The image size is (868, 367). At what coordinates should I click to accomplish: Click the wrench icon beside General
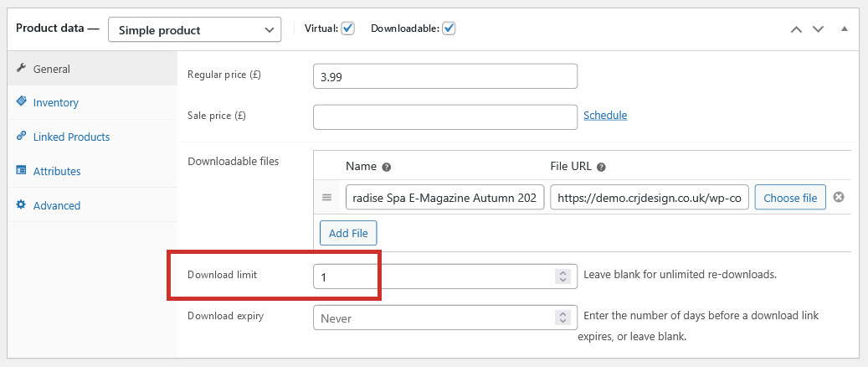click(x=21, y=68)
